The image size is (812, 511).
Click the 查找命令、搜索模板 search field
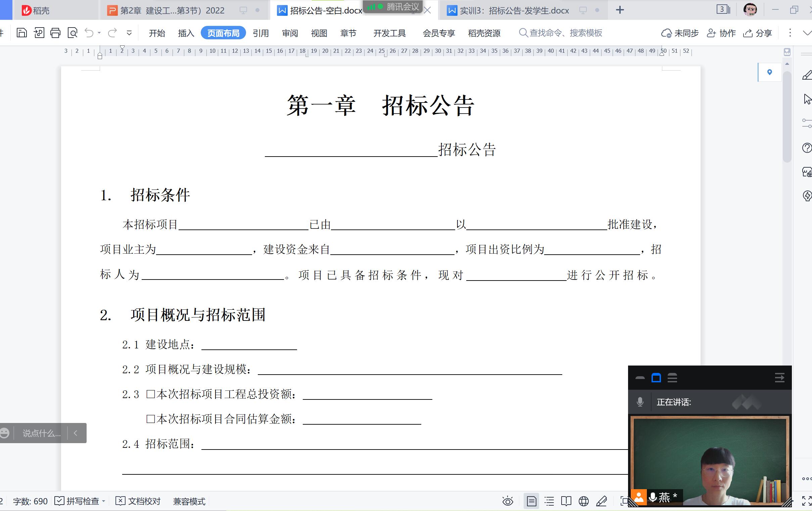566,33
